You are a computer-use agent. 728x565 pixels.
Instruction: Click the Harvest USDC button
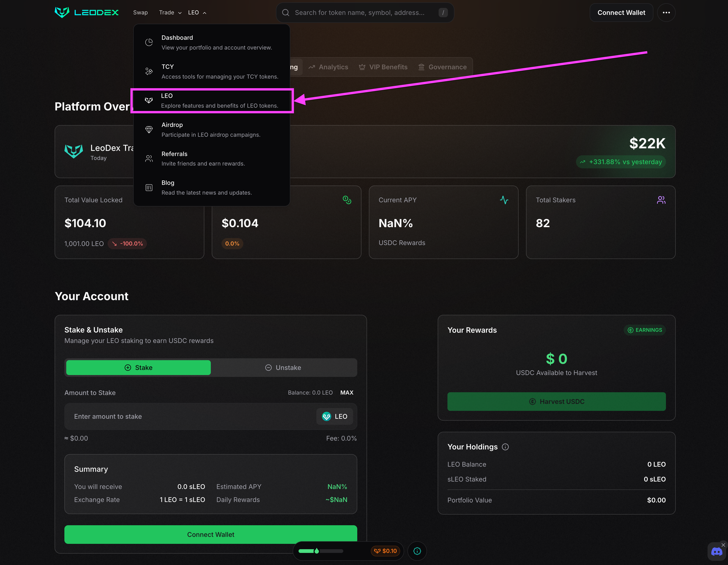pyautogui.click(x=556, y=402)
